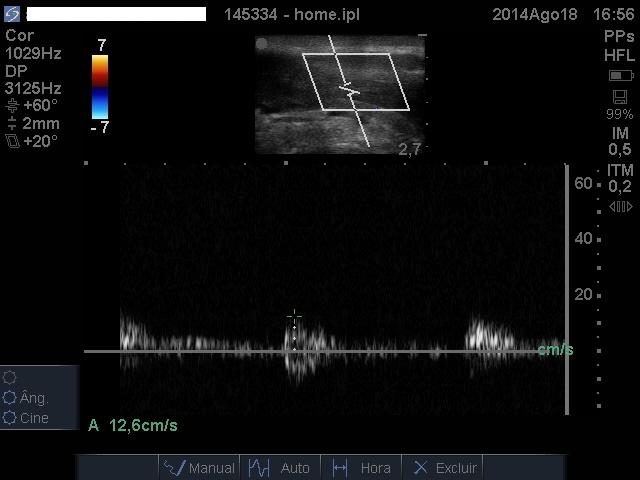Click the Doppler angle correction icon

[12, 105]
